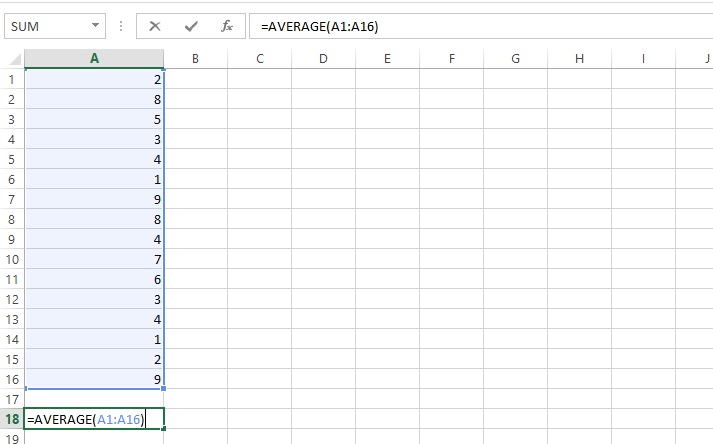Click empty cell D5
Viewport: 713px width, 444px height.
(323, 159)
